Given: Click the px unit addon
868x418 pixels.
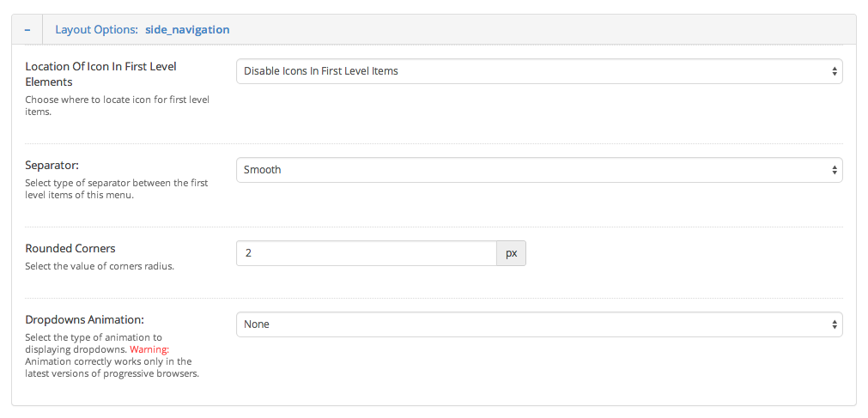Looking at the screenshot, I should pyautogui.click(x=511, y=253).
